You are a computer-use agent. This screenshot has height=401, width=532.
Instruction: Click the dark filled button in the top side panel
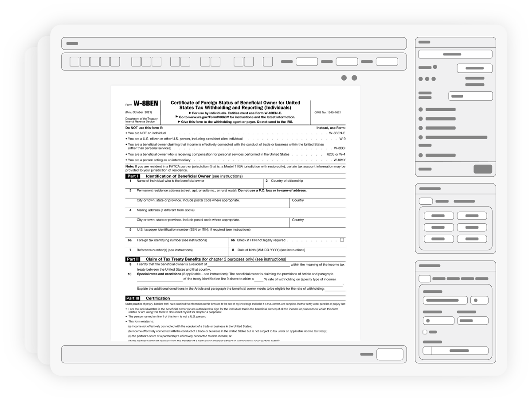483,169
